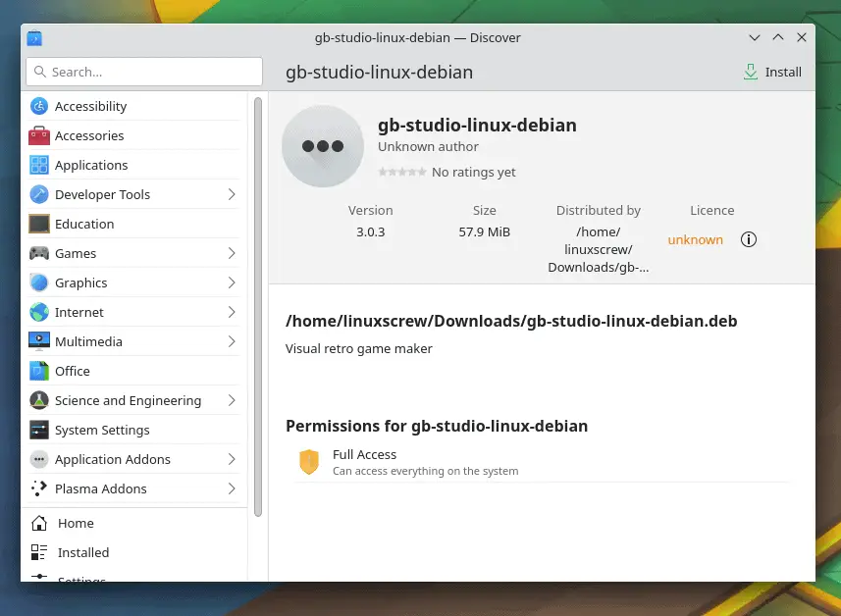
Task: Select the Office category label
Action: (73, 371)
